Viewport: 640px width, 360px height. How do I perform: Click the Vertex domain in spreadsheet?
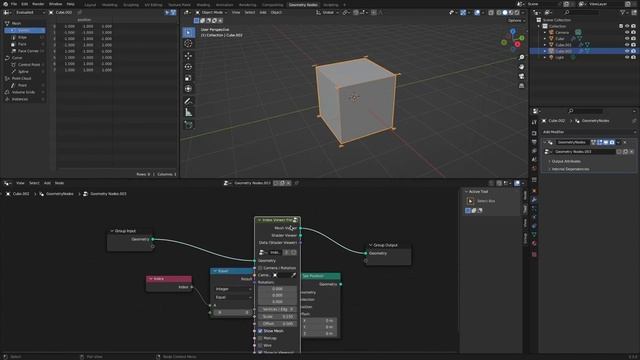24,30
